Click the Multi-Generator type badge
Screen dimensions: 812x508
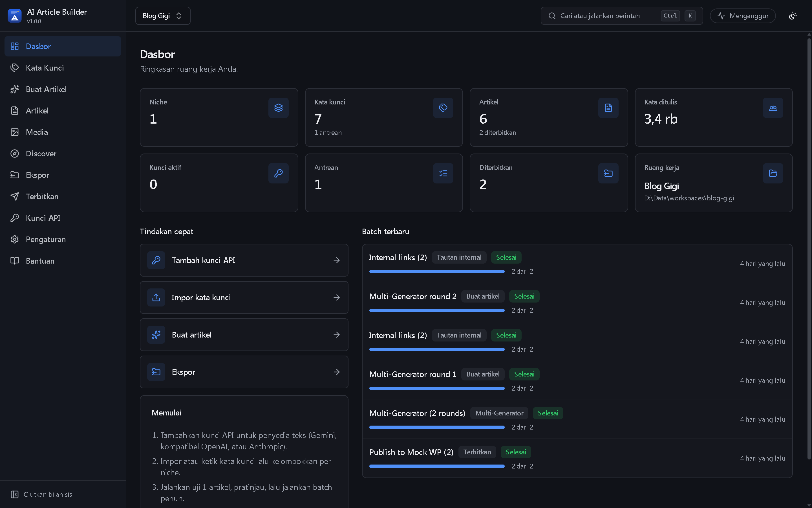499,413
